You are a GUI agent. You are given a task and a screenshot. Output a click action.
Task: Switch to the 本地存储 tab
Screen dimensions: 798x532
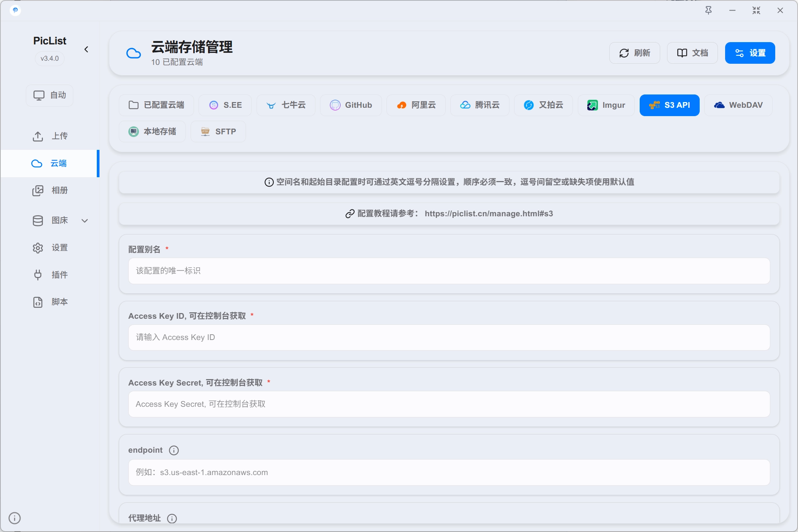(152, 132)
